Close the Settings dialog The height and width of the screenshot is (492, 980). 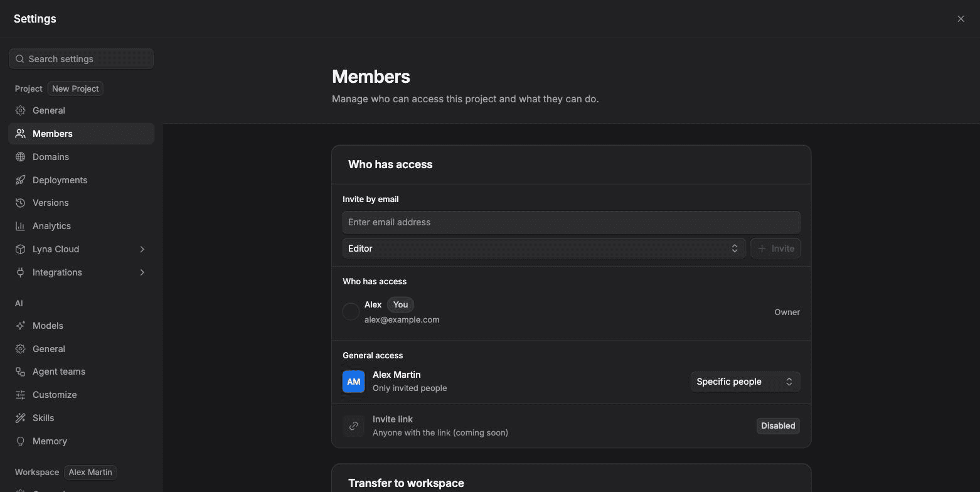(961, 19)
